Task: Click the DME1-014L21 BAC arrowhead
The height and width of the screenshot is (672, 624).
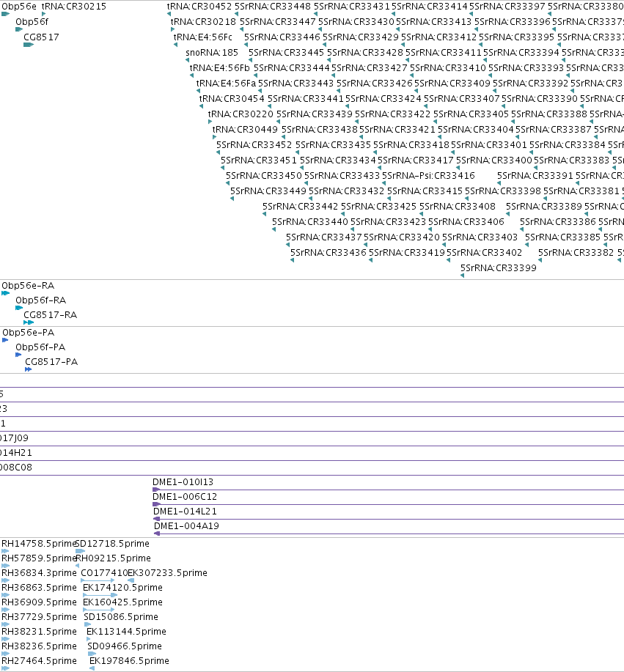Action: (156, 519)
